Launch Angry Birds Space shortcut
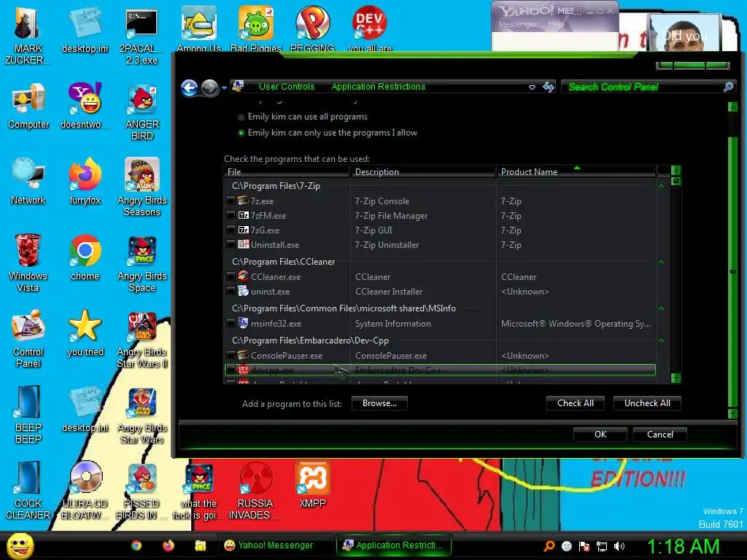This screenshot has width=747, height=560. 142,263
